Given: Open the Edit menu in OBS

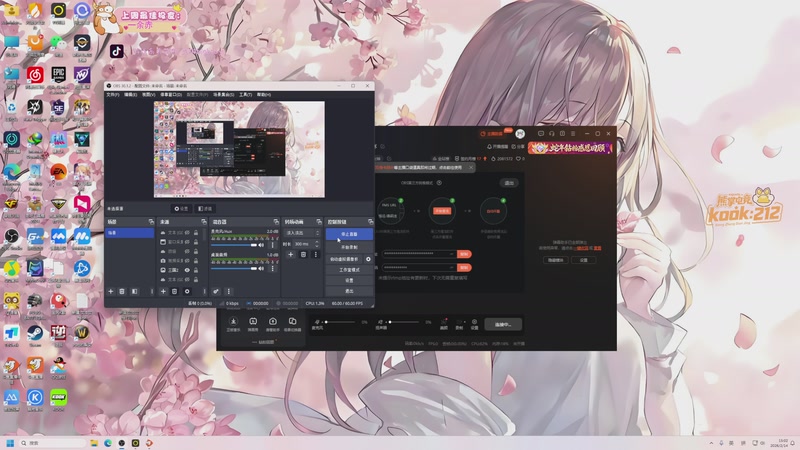Looking at the screenshot, I should (x=131, y=95).
